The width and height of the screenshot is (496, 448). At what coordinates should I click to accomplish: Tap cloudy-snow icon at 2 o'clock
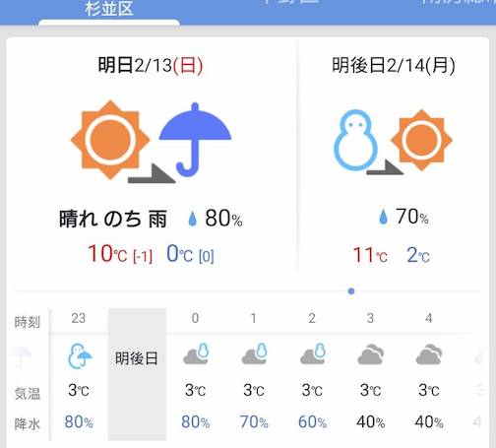click(x=313, y=354)
